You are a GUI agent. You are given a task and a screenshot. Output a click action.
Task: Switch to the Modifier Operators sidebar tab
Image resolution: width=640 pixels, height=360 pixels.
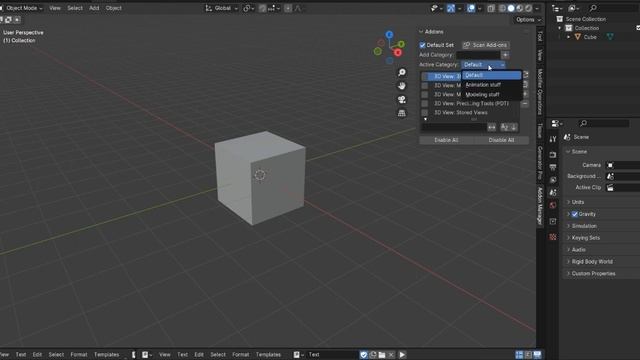click(540, 91)
